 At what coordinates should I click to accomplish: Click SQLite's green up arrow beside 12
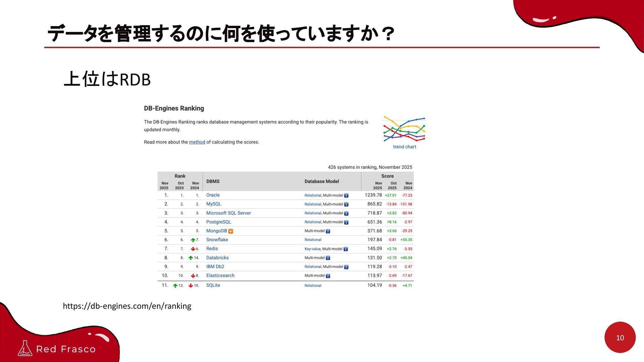coord(175,286)
